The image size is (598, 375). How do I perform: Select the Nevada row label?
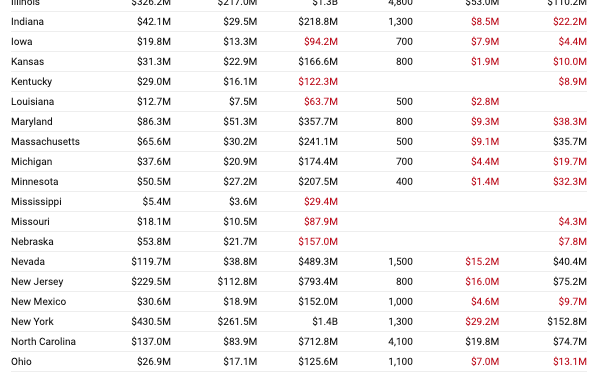(28, 262)
